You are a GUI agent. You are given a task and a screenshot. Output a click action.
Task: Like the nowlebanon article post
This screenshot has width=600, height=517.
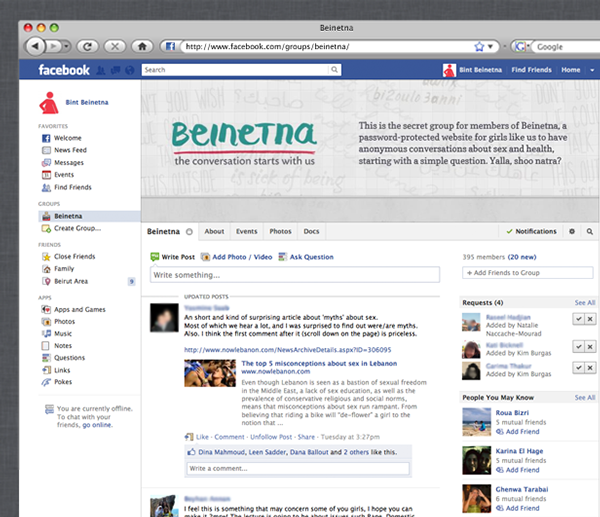(x=202, y=437)
